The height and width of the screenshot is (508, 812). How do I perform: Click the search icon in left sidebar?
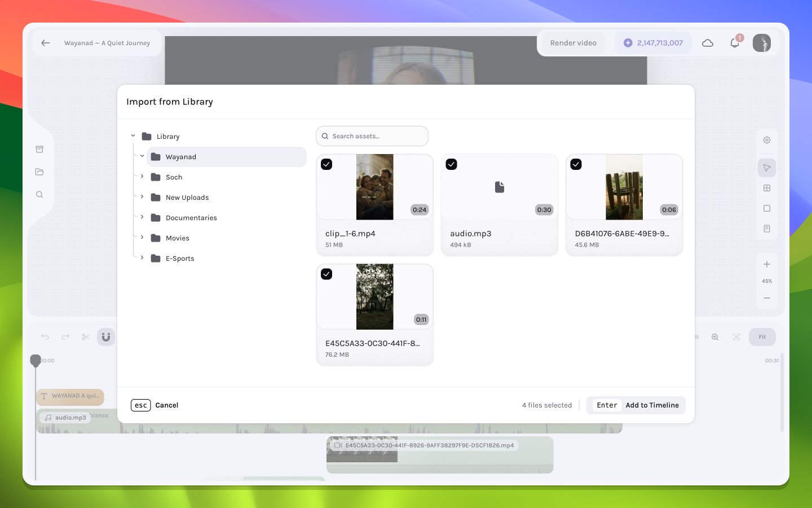click(39, 195)
